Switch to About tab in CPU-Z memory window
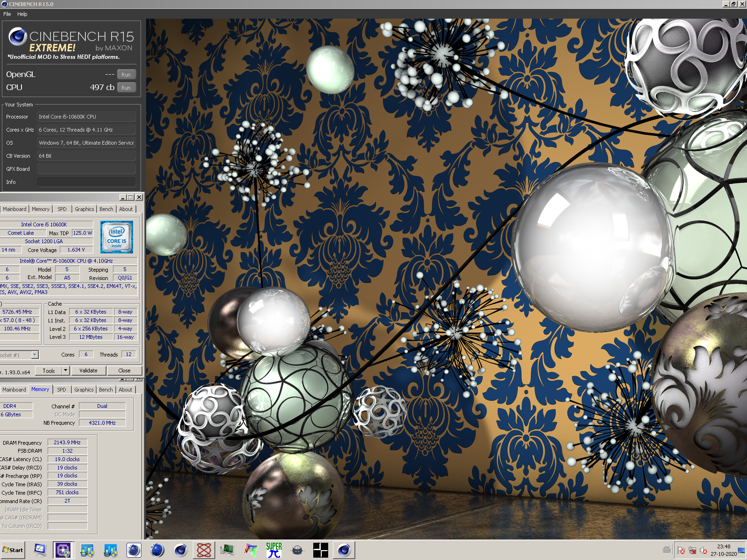Screen dimensions: 747x560 click(126, 390)
